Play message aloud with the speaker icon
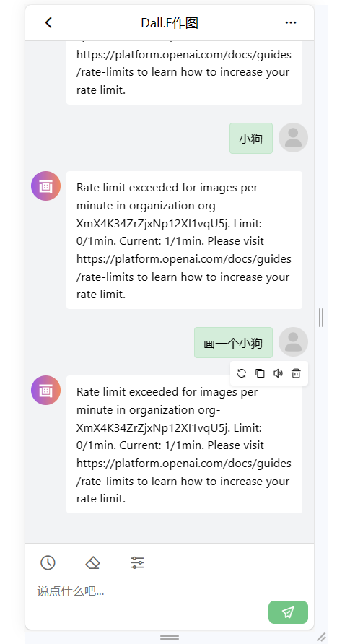The height and width of the screenshot is (644, 337). tap(279, 373)
